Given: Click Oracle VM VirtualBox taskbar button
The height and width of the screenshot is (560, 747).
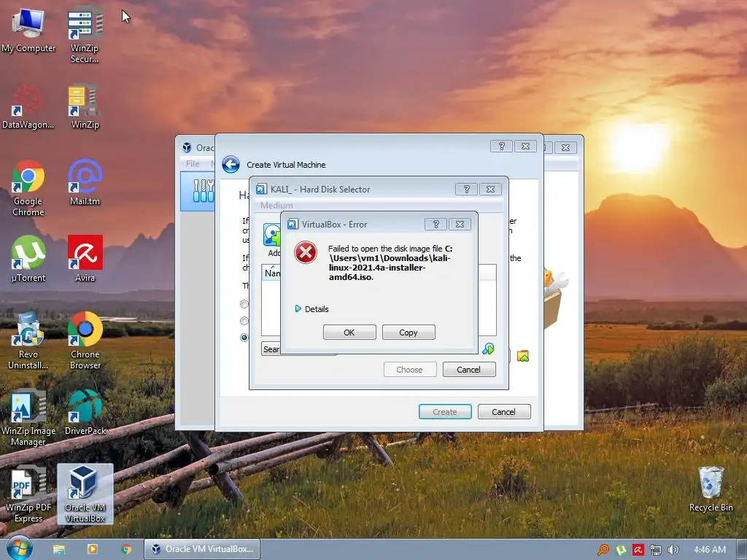Looking at the screenshot, I should (x=202, y=549).
